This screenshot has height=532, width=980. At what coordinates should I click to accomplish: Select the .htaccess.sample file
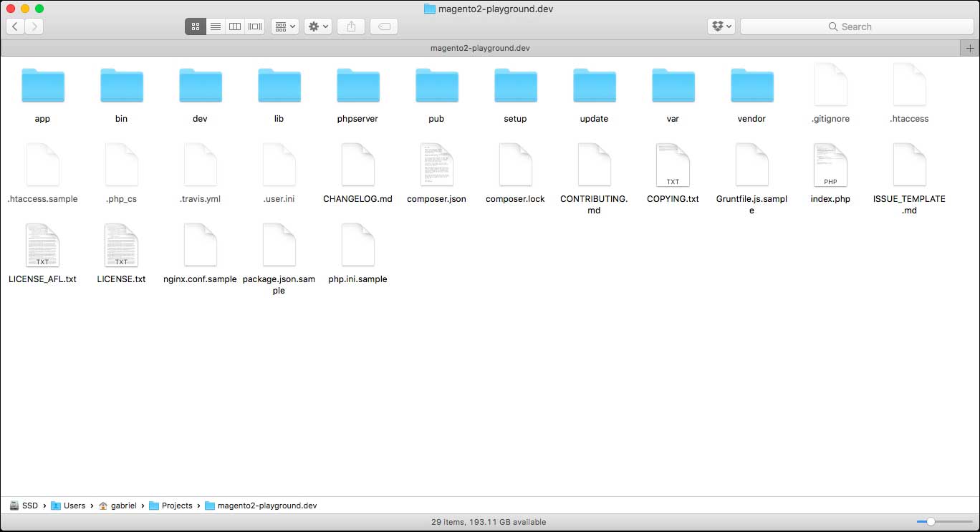coord(43,165)
